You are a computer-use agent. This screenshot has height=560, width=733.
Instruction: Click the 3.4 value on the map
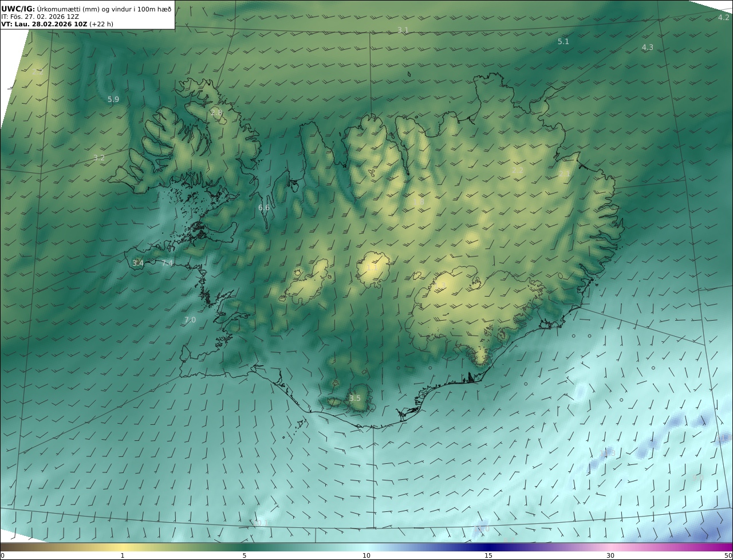click(x=138, y=263)
